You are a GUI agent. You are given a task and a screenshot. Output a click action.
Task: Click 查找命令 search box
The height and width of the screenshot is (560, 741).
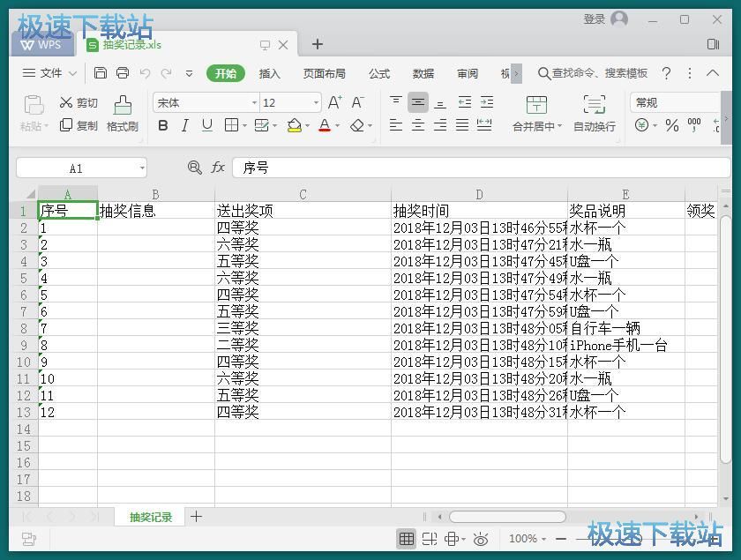592,73
